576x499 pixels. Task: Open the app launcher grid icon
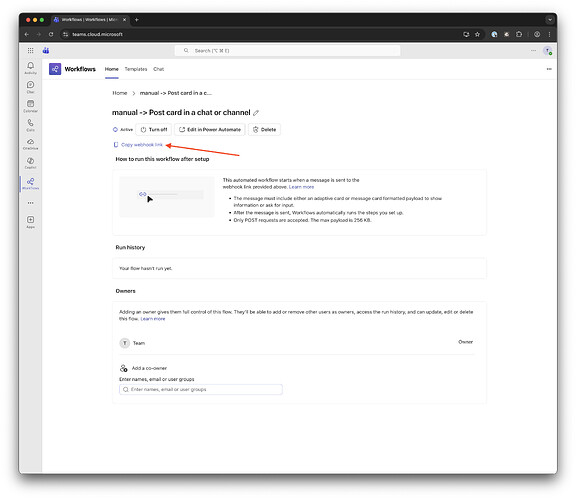click(x=30, y=50)
